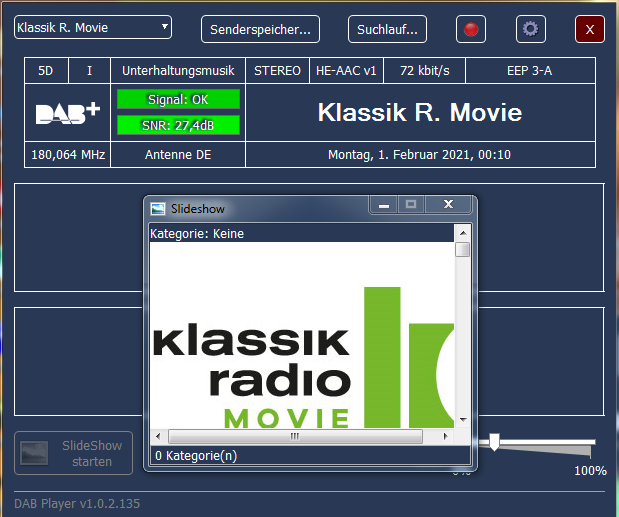This screenshot has width=619, height=517.
Task: Open the Klassik R. Movie station dropdown
Action: [x=93, y=28]
